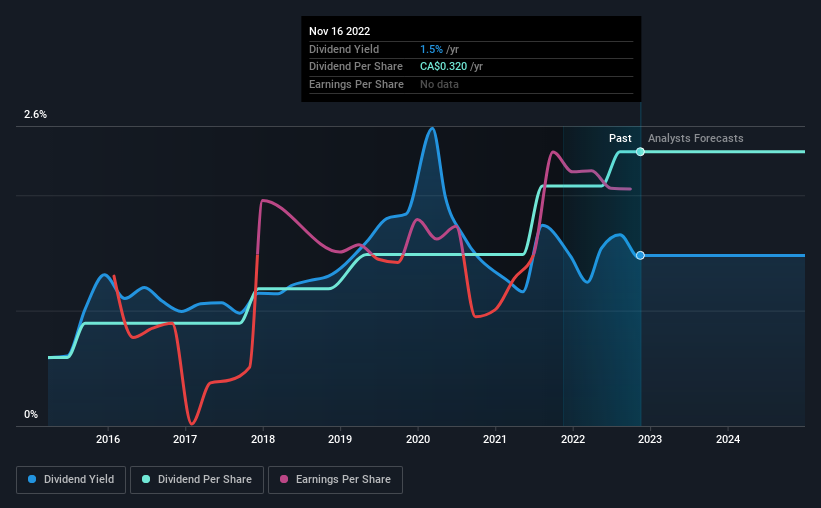Click the Dividend Per Share label in tooltip
Image resolution: width=821 pixels, height=508 pixels.
[356, 67]
